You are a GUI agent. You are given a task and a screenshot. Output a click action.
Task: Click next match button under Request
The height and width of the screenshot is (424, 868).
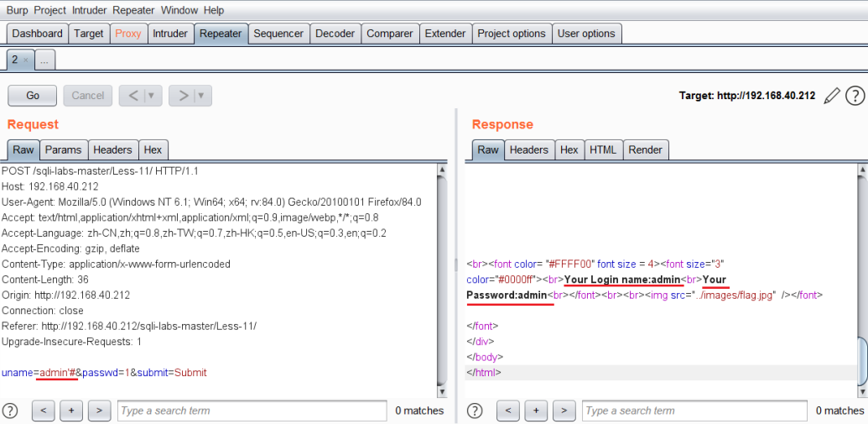[x=99, y=411]
